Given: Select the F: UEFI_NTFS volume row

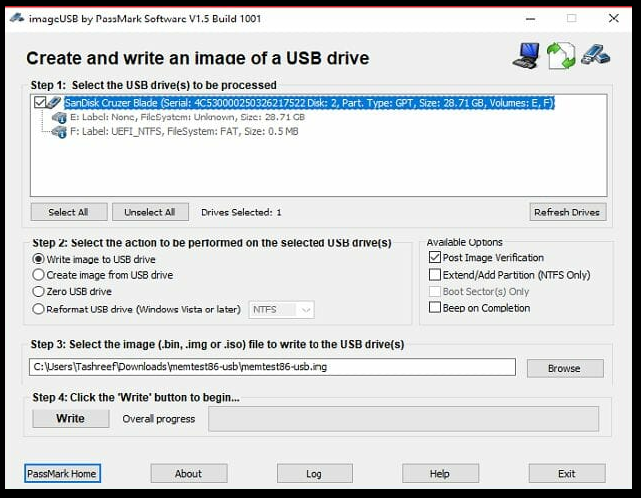Looking at the screenshot, I should click(x=184, y=132).
